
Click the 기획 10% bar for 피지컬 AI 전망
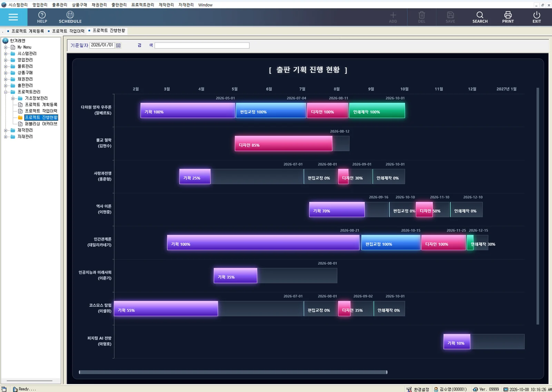457,342
